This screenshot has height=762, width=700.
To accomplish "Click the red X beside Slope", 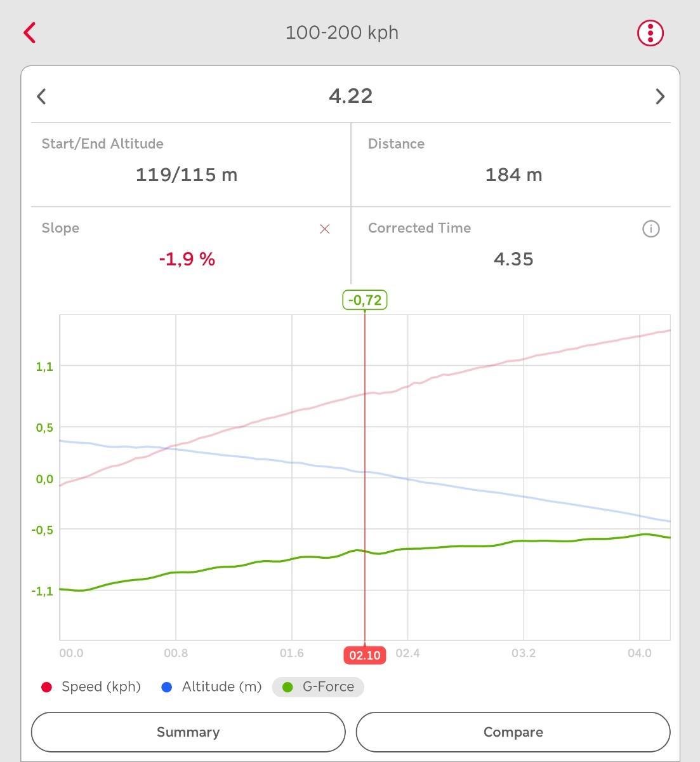I will (x=325, y=229).
